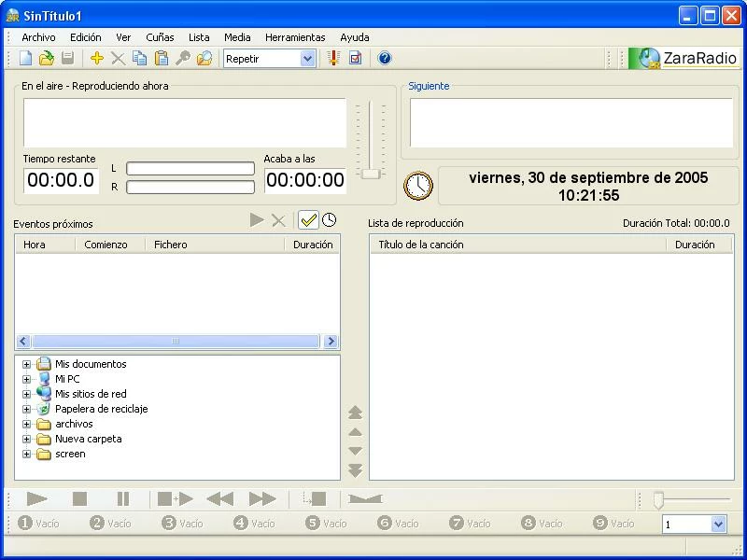Click the help question mark icon
Viewport: 747px width, 560px height.
click(x=385, y=59)
